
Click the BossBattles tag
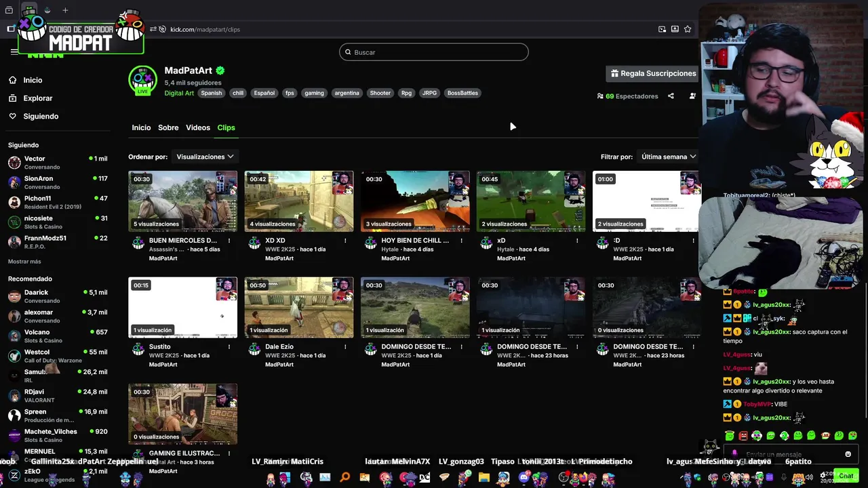coord(462,93)
